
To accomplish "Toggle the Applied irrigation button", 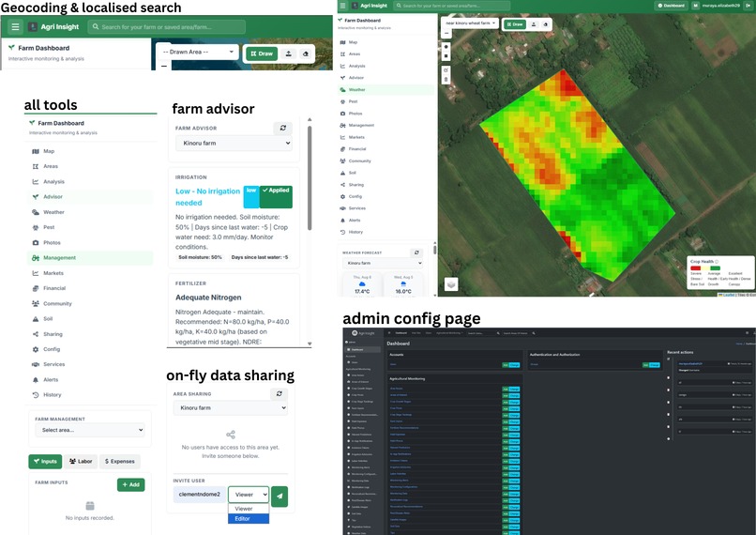I will (x=276, y=197).
